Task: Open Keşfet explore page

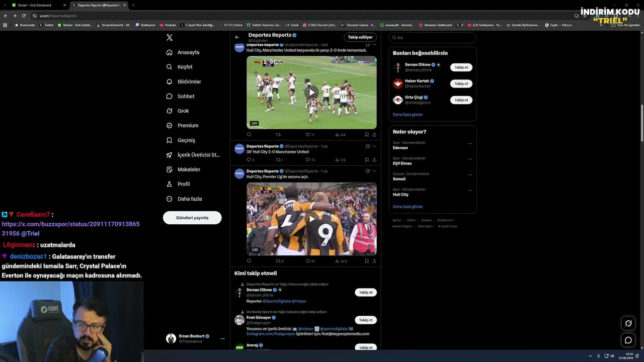Action: [180, 67]
